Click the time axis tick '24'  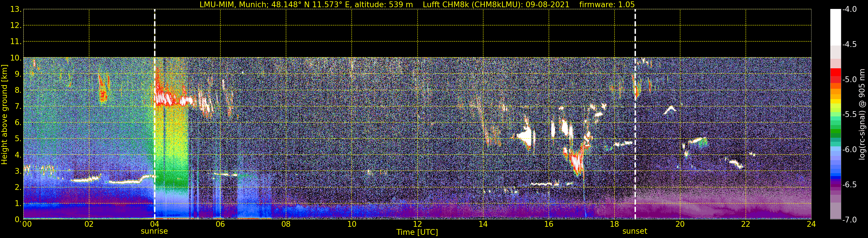coord(811,224)
